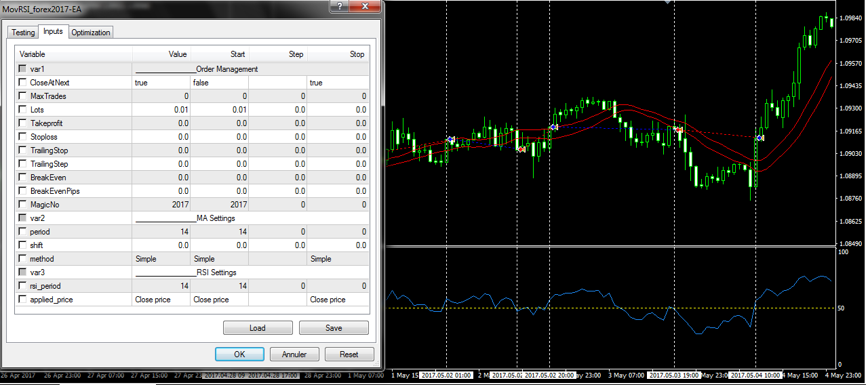Click the rsi_period Start cell 14
Screen dimensions: 868x385
(x=220, y=286)
